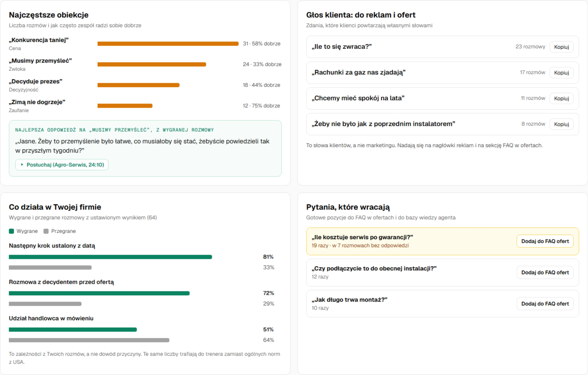Click the „Pytania, które wracają” heading
Screen dimensions: 588x375
(x=348, y=207)
